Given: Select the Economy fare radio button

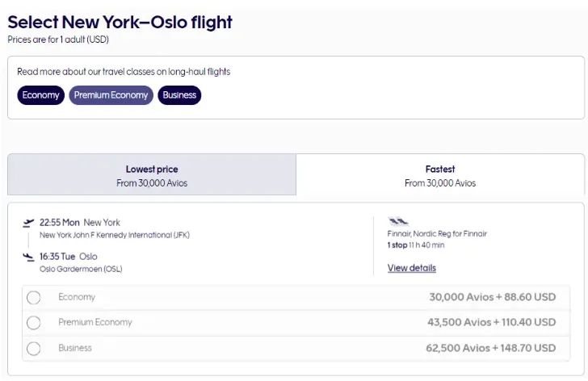Looking at the screenshot, I should [34, 297].
